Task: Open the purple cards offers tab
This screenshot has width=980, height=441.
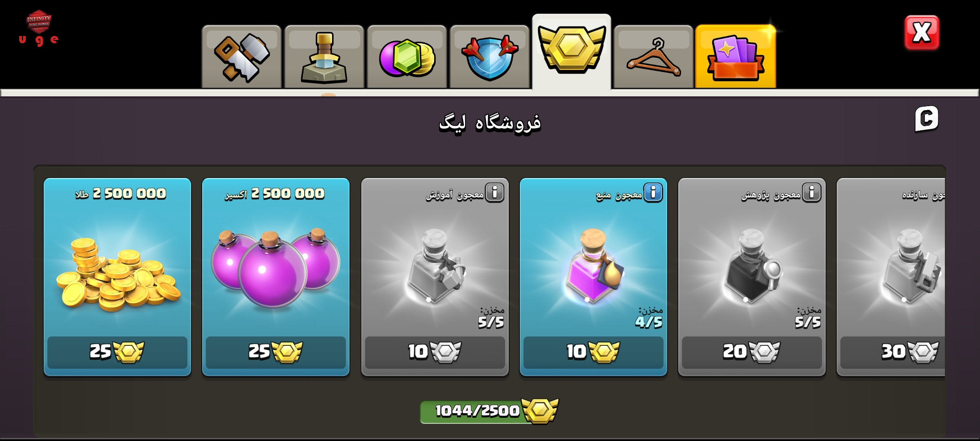Action: [x=735, y=56]
